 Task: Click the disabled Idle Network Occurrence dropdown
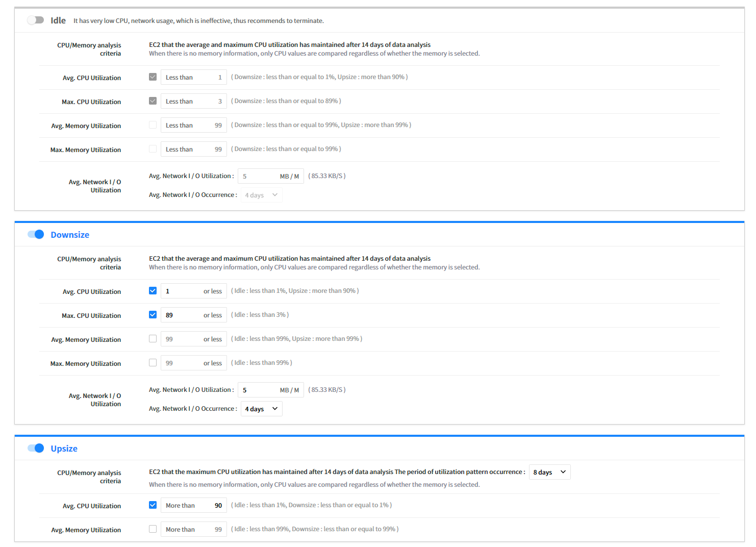(261, 195)
